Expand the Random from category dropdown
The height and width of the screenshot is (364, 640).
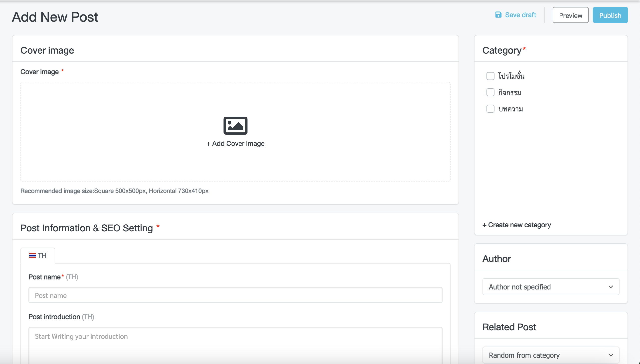pos(551,355)
